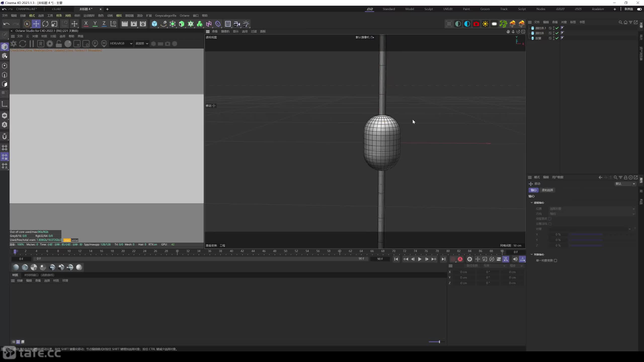
Task: Click the keyframe settings gear circle icon
Action: tap(470, 259)
